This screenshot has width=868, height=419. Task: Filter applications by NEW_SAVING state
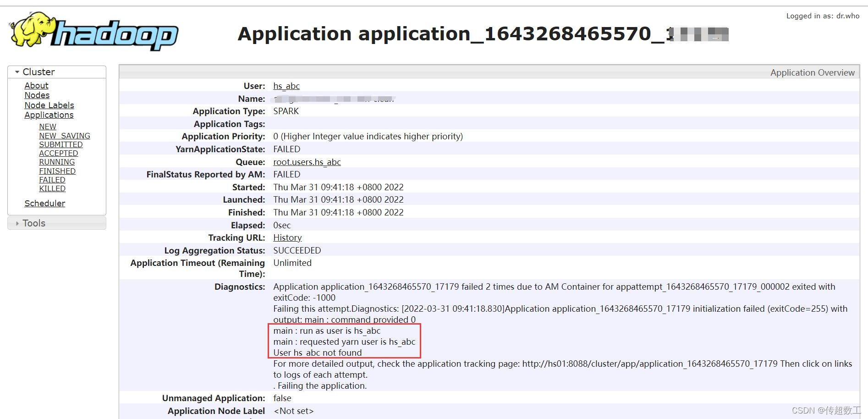65,136
